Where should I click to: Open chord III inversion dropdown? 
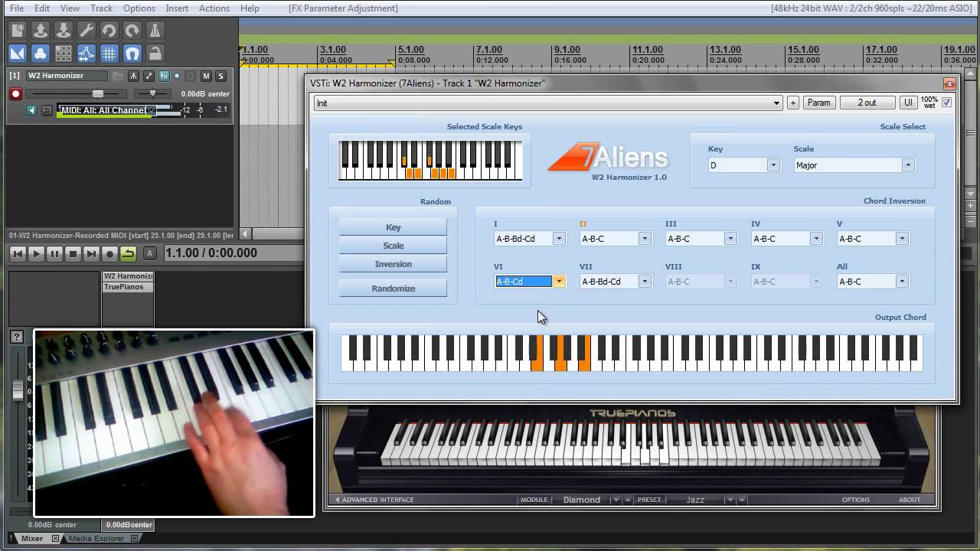click(x=701, y=239)
